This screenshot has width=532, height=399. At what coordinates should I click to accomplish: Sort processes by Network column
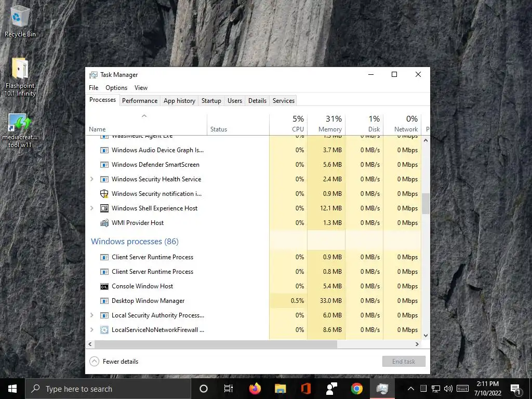pos(403,124)
